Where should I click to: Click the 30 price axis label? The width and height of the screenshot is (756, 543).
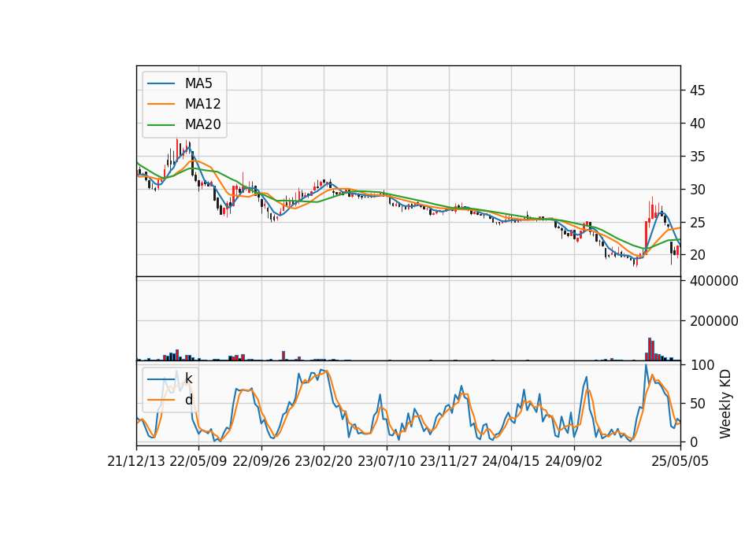pyautogui.click(x=697, y=190)
